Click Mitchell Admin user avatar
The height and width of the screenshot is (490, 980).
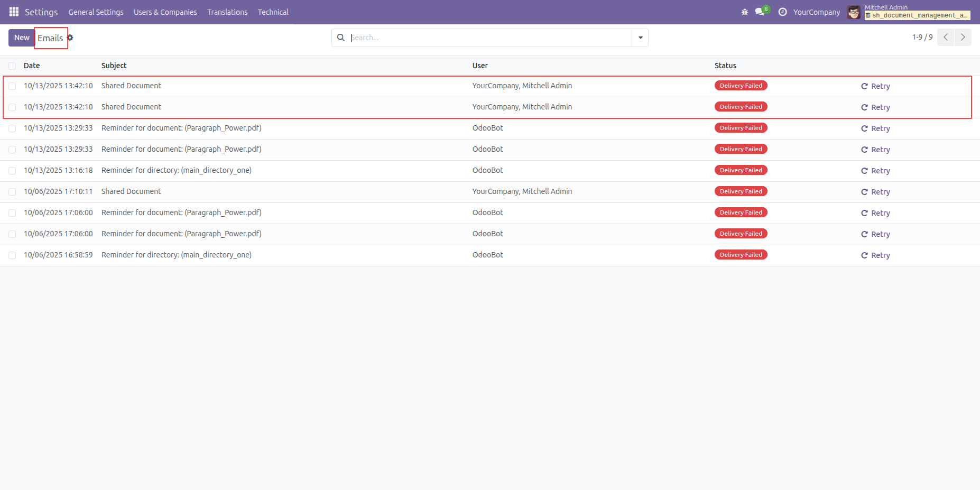(853, 12)
